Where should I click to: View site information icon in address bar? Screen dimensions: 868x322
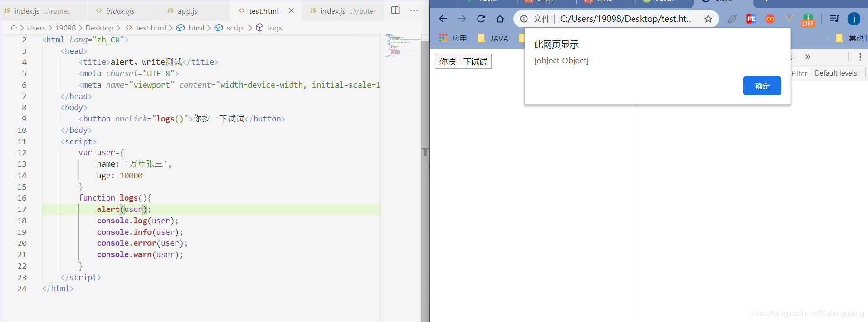pos(524,19)
